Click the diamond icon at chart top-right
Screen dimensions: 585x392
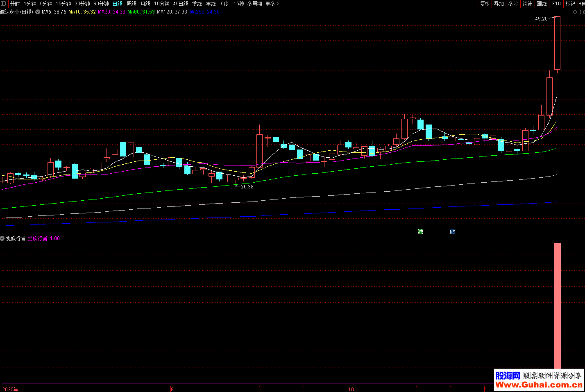[575, 12]
